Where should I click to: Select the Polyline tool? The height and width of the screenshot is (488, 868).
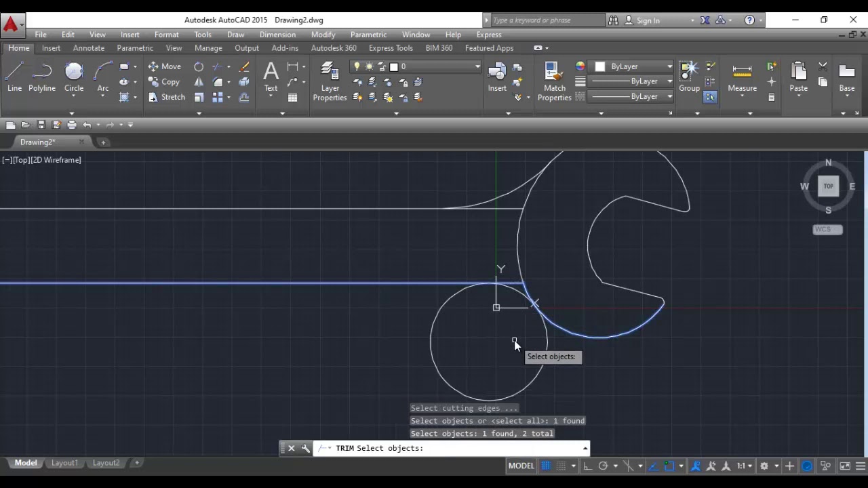pos(42,77)
